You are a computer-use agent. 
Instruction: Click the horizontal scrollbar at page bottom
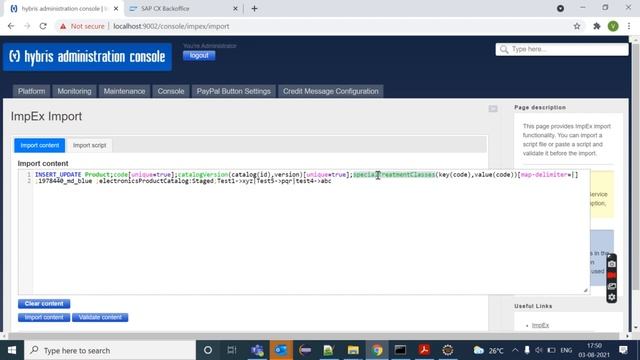314,336
